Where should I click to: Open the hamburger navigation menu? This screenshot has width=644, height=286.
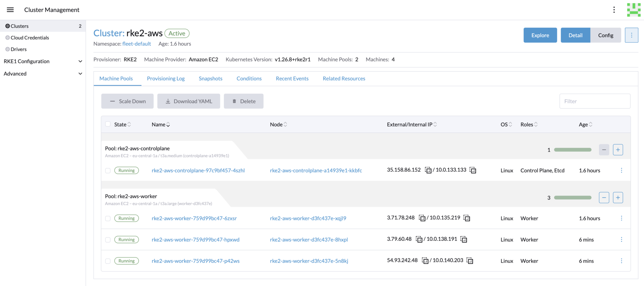10,10
